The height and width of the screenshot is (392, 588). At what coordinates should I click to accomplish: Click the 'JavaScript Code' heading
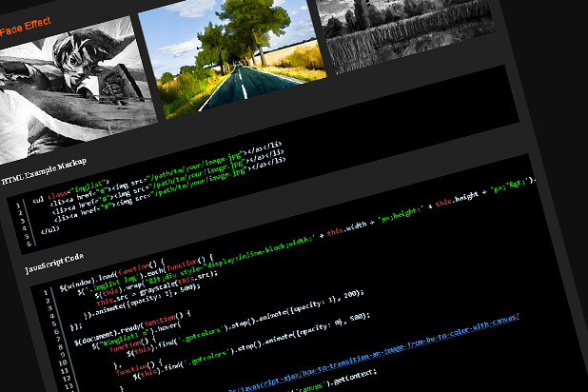[x=54, y=263]
